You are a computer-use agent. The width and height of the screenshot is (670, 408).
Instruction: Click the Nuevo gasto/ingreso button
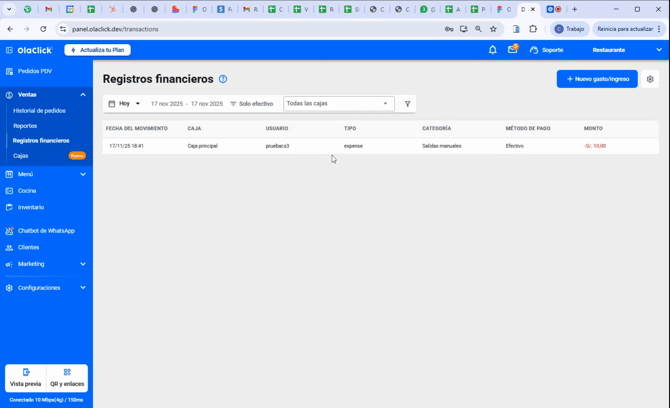click(597, 79)
